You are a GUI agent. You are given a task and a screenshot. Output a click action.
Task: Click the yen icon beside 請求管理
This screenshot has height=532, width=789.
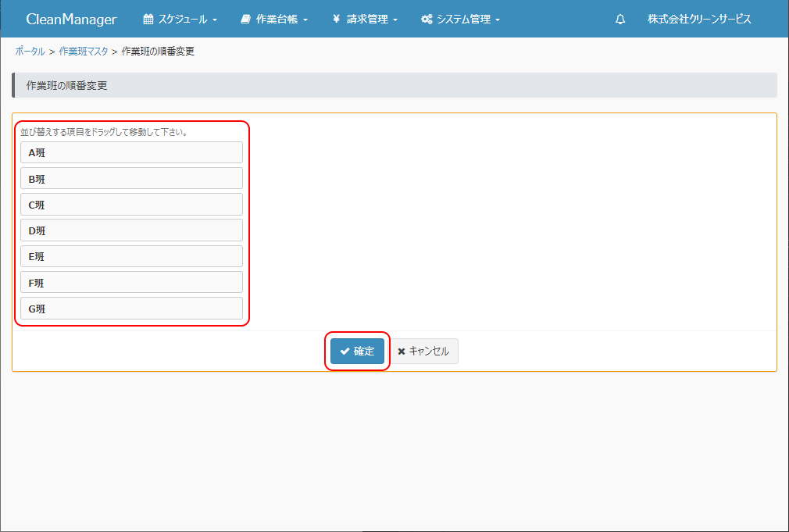[x=336, y=19]
